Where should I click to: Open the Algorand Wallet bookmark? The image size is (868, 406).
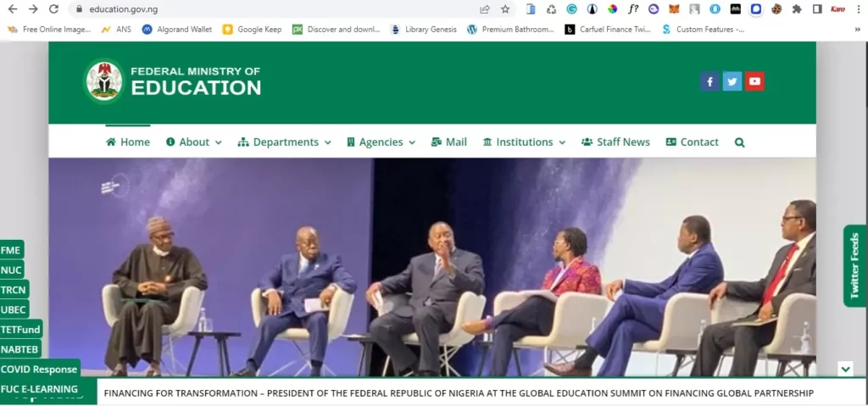tap(177, 30)
